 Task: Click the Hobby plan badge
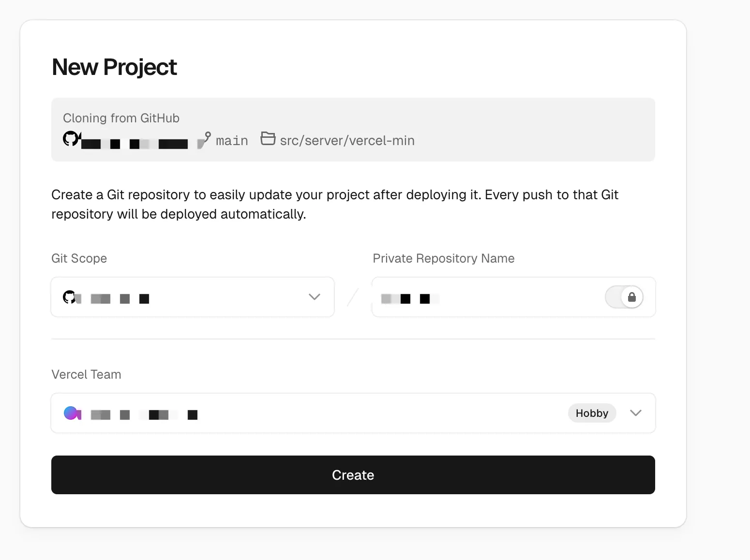point(592,413)
